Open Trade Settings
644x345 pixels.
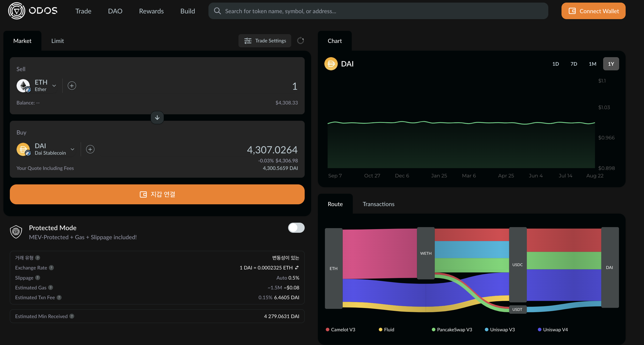tap(265, 41)
